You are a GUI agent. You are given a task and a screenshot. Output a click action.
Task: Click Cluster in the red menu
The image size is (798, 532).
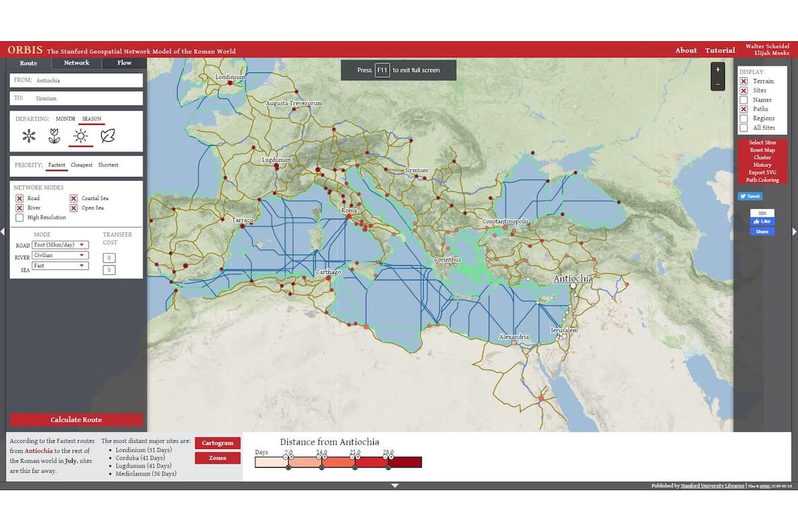pyautogui.click(x=762, y=158)
